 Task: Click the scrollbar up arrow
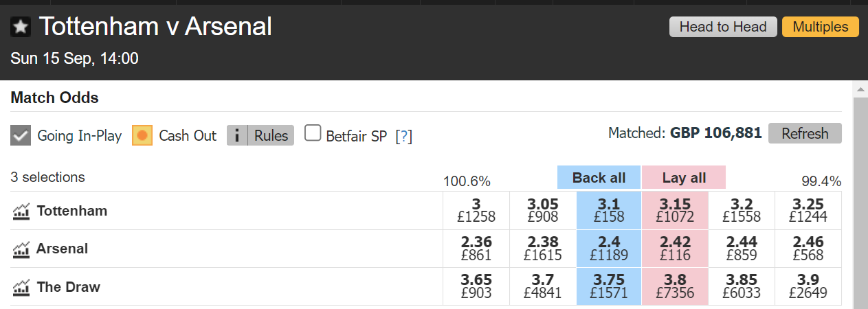[x=860, y=89]
